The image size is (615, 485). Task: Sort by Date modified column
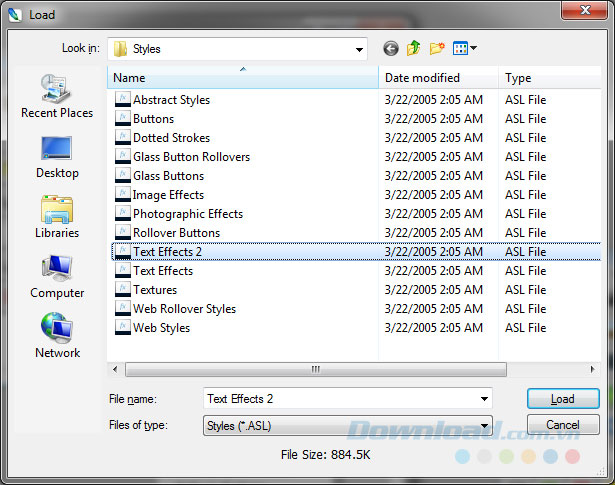point(438,78)
